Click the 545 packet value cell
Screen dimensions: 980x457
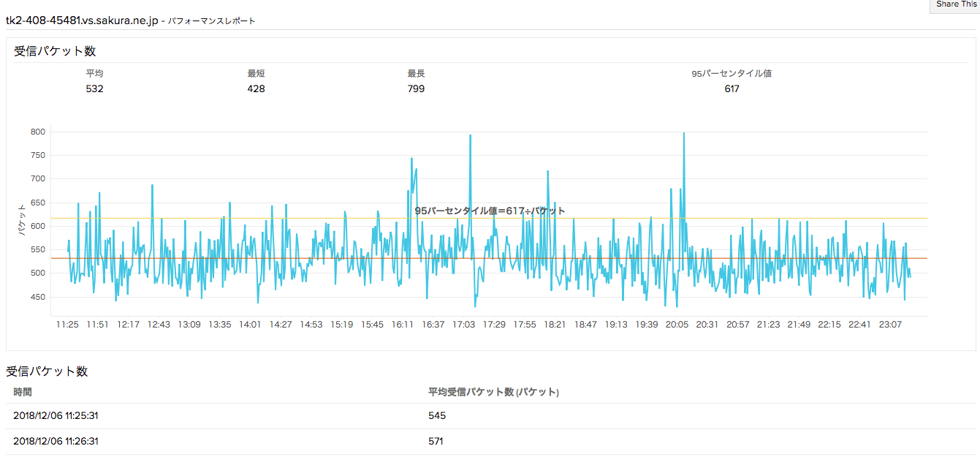point(437,416)
